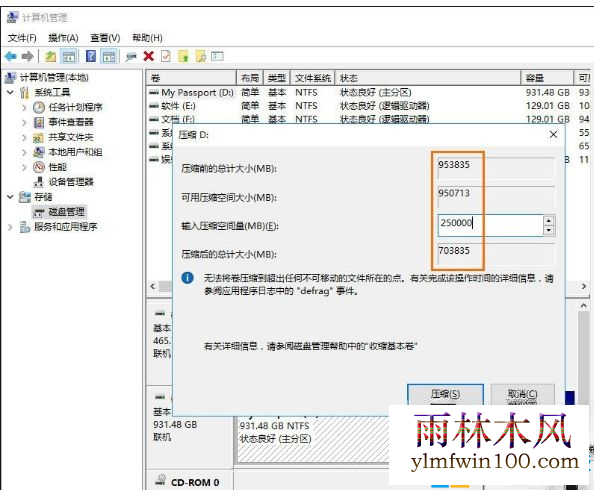
Task: Toggle the show/hide console tree icon
Action: [69, 57]
